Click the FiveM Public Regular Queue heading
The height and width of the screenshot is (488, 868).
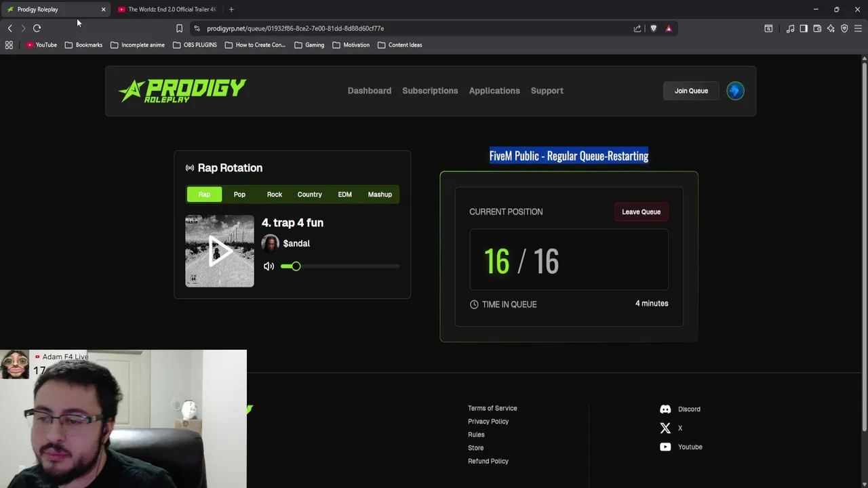pos(569,156)
